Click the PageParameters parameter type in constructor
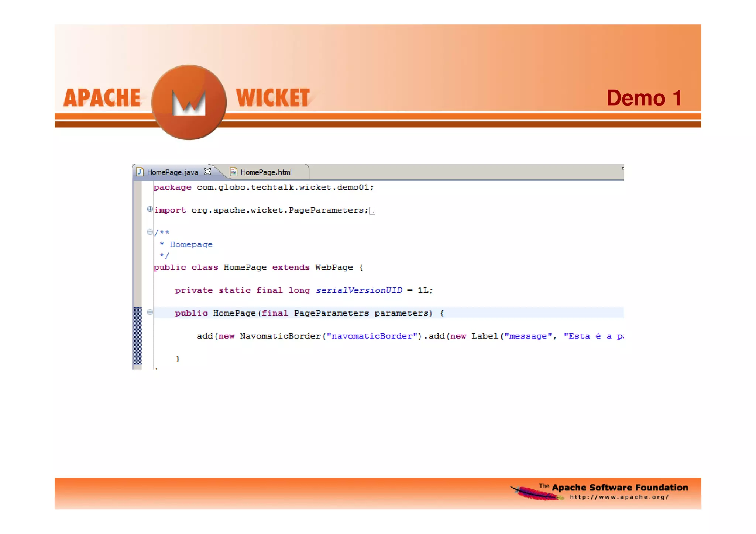This screenshot has height=534, width=756. tap(331, 313)
